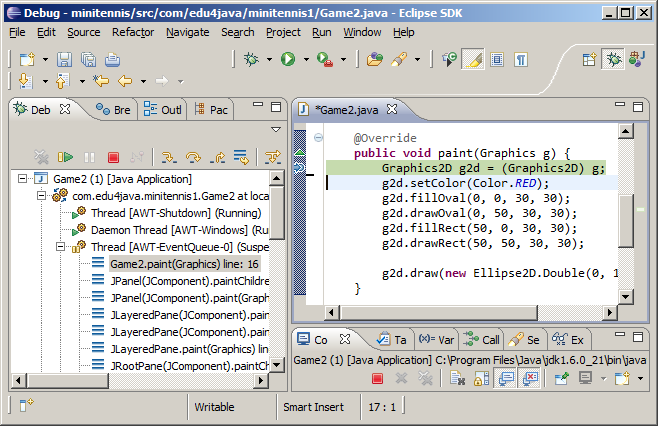Click the red Terminate button in Debug view
This screenshot has height=426, width=658.
[113, 157]
